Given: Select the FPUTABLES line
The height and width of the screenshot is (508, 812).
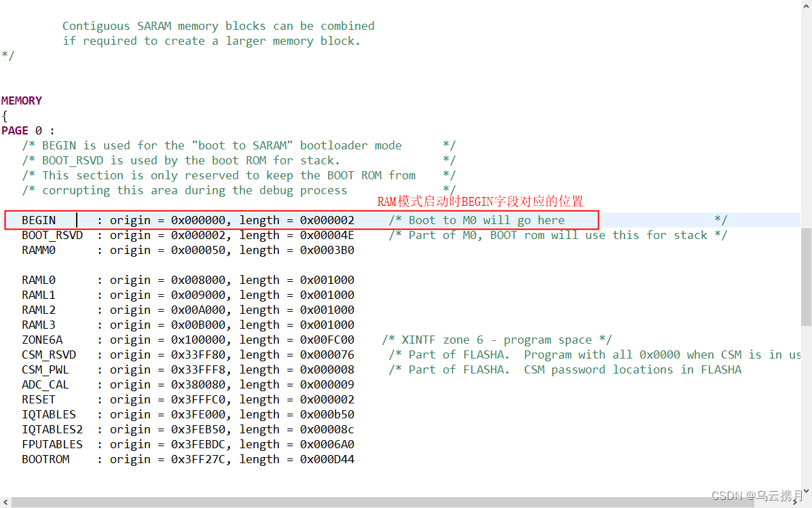Looking at the screenshot, I should (x=52, y=443).
